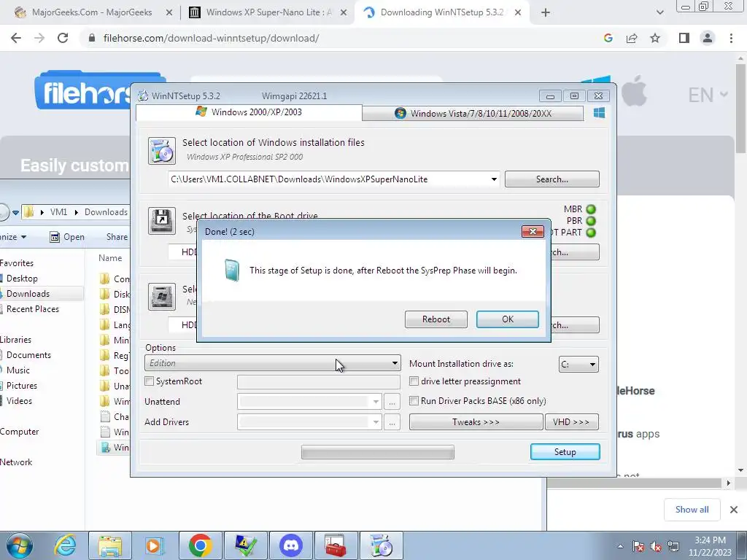
Task: Open the EN language dropdown on filehorse
Action: point(708,95)
